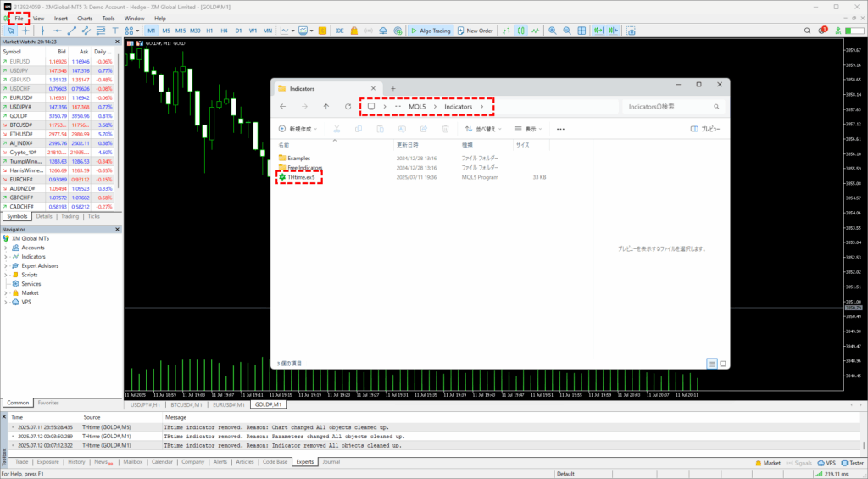868x479 pixels.
Task: Select the cursor arrow tool
Action: (10, 31)
